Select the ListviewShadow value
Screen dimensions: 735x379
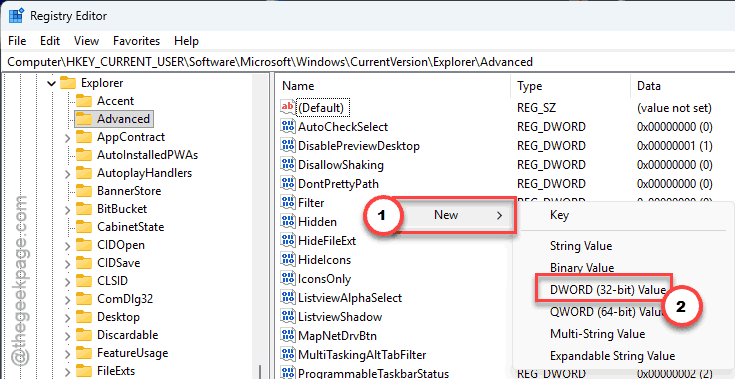pos(340,317)
